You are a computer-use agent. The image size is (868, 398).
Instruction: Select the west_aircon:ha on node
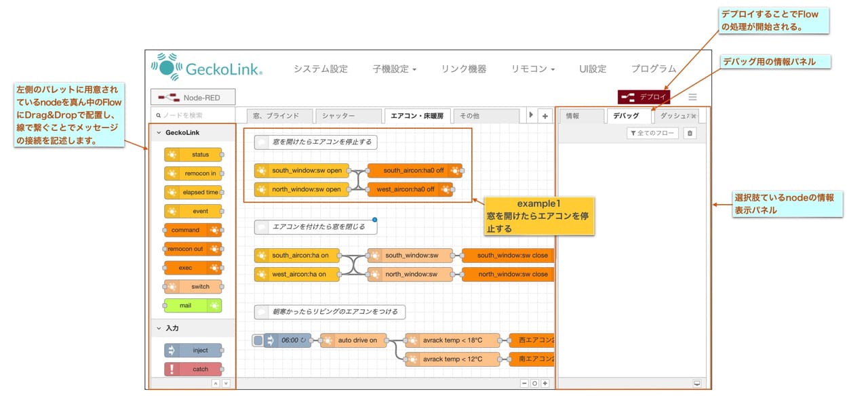click(296, 275)
